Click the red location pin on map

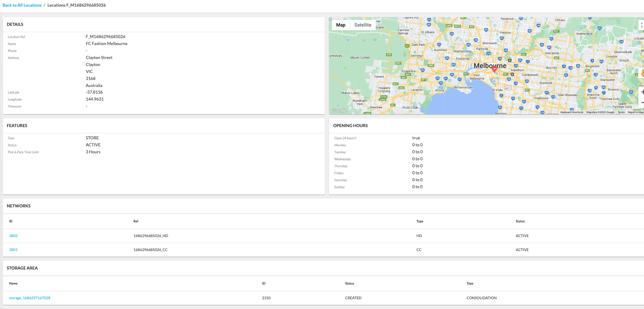click(x=494, y=69)
